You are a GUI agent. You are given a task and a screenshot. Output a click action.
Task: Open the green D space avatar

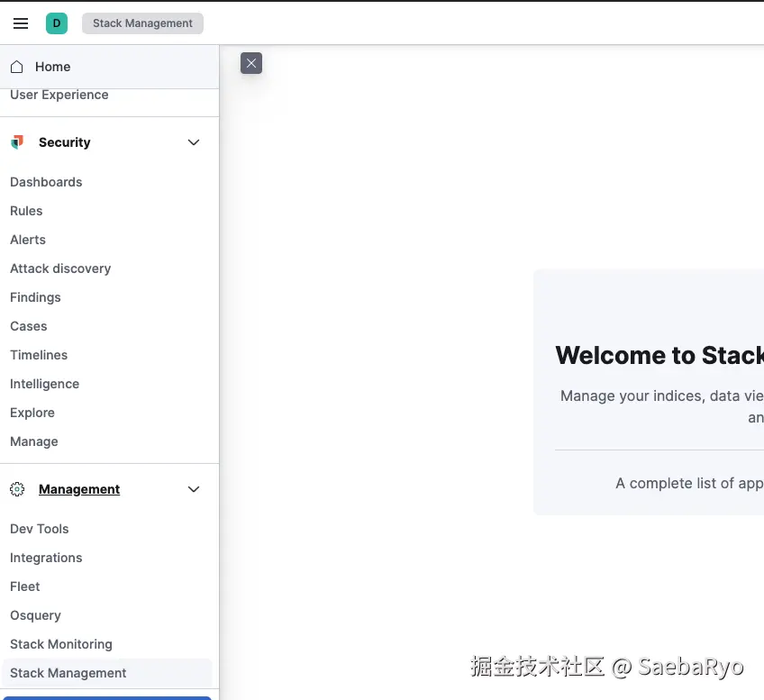click(57, 23)
